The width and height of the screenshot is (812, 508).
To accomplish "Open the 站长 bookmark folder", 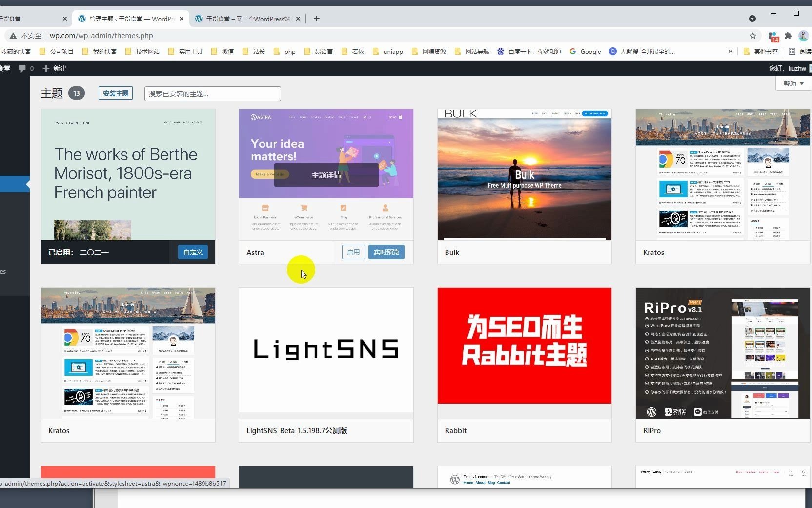I will click(x=254, y=51).
